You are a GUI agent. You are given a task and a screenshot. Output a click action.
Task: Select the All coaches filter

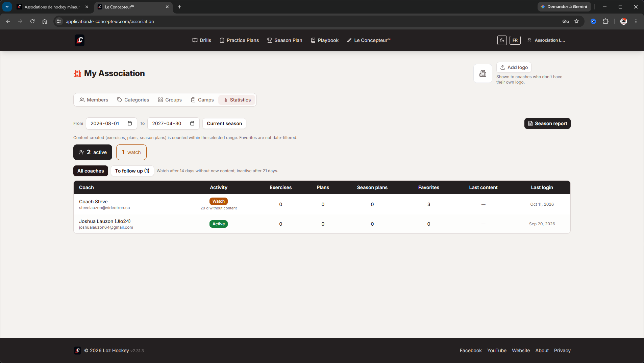[91, 171]
